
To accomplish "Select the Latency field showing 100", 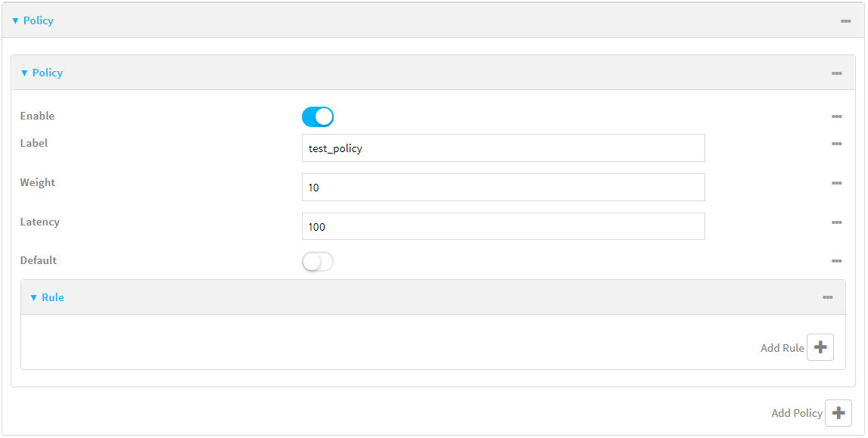I will (x=504, y=225).
